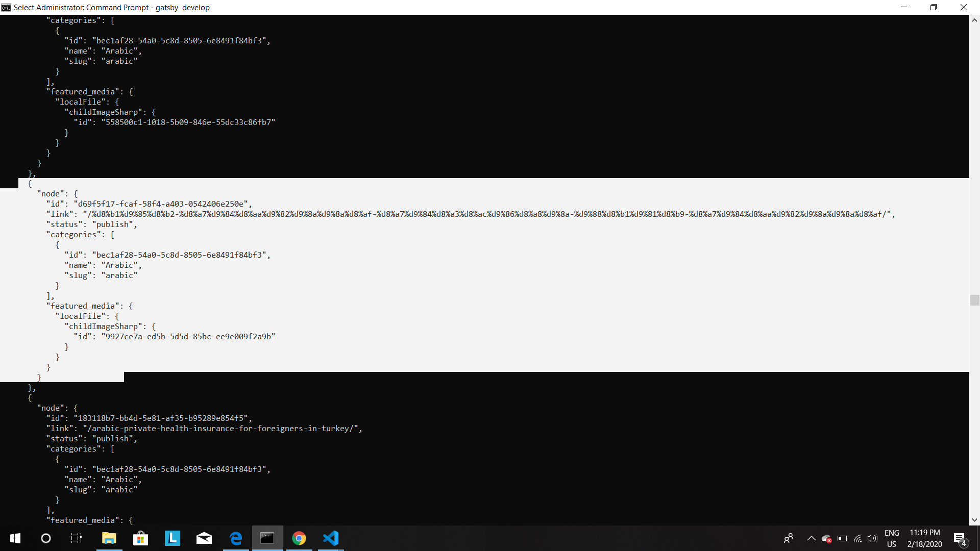Open Cortana search circle
Viewport: 980px width, 551px height.
click(x=46, y=538)
